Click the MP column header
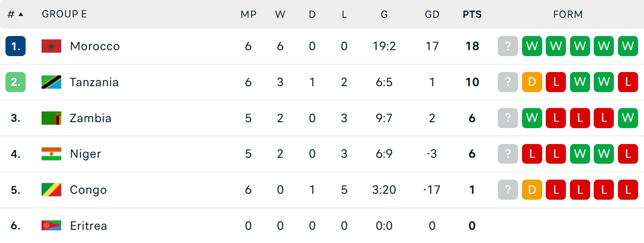 click(248, 14)
